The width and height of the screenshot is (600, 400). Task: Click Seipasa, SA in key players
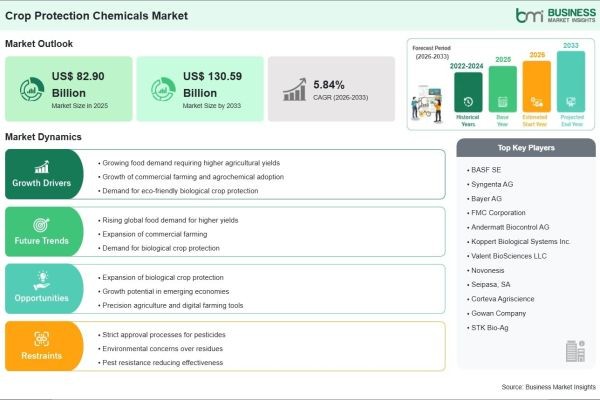click(489, 284)
